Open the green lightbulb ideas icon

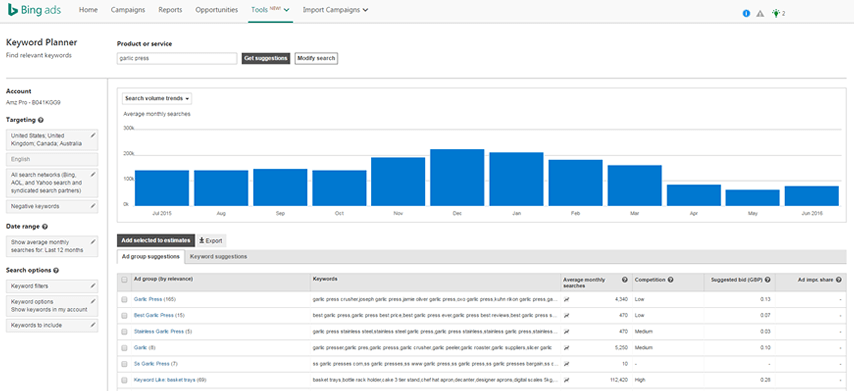(776, 14)
